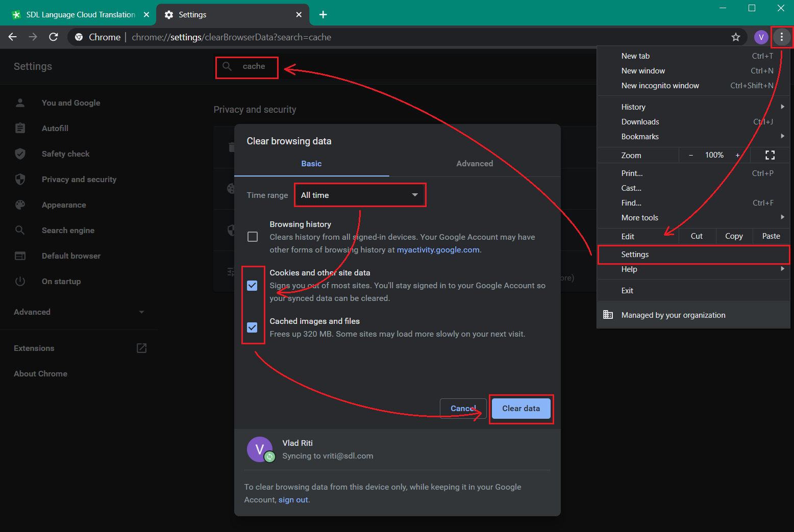Screen dimensions: 794x532
Task: Choose Print... from the menu
Action: click(x=693, y=173)
